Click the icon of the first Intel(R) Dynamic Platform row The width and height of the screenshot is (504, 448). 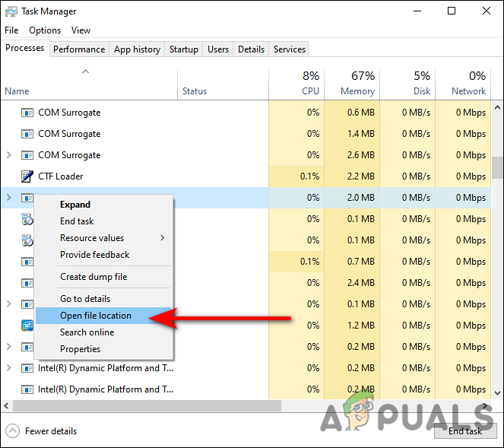click(27, 368)
